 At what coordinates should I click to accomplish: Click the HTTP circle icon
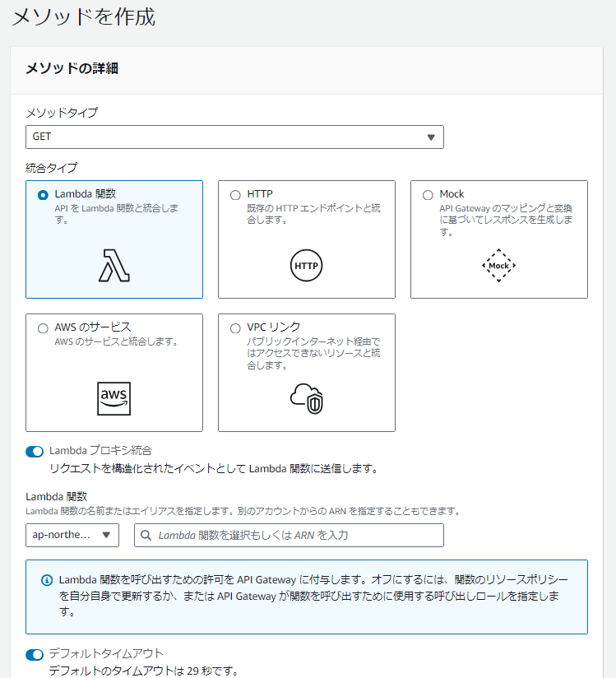click(306, 266)
